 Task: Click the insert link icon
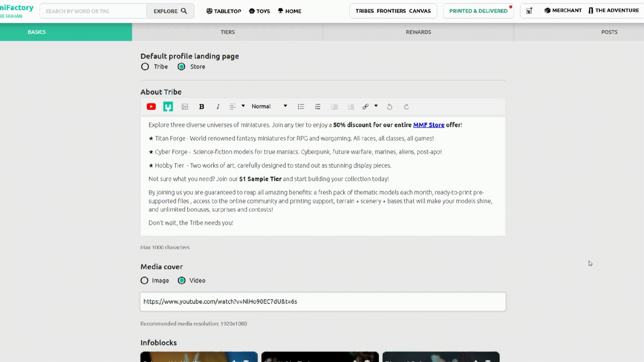click(x=366, y=107)
